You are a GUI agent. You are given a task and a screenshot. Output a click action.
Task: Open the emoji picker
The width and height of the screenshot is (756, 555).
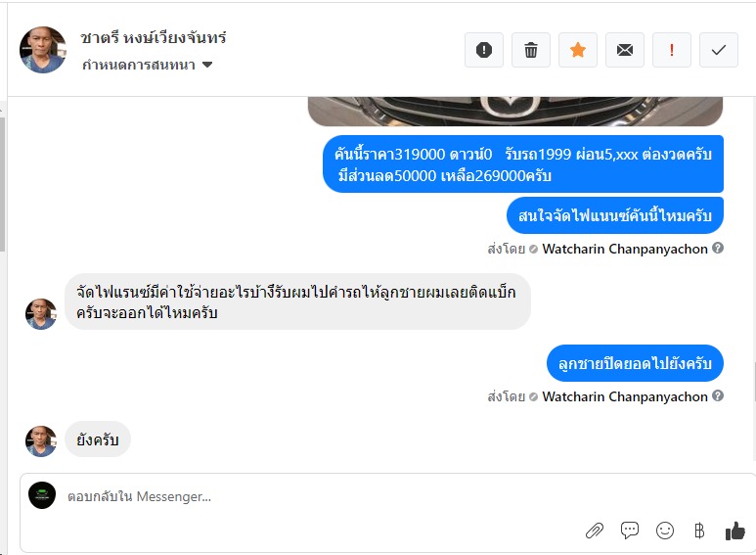click(x=665, y=531)
